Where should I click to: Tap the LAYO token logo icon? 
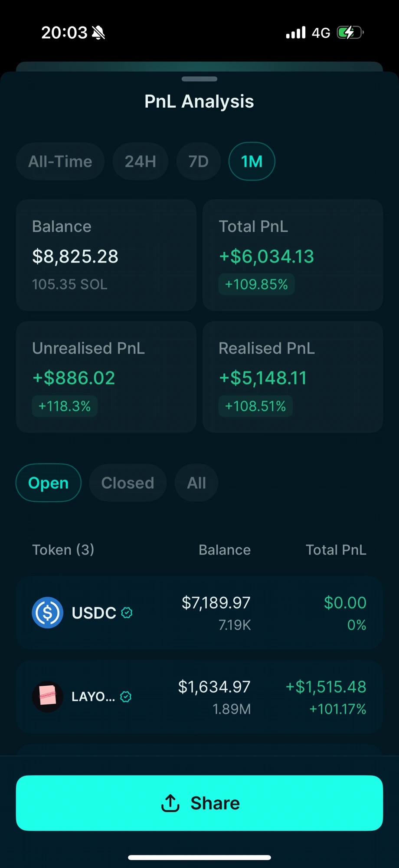point(48,697)
